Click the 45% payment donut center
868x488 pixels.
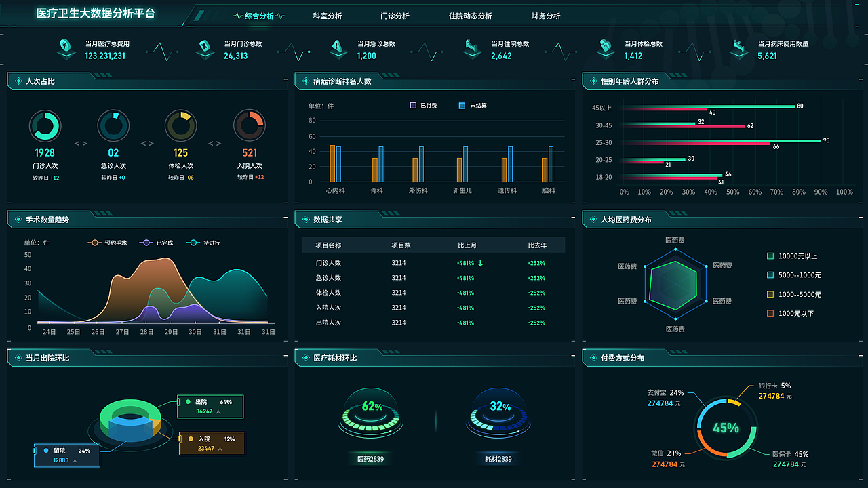click(x=726, y=428)
